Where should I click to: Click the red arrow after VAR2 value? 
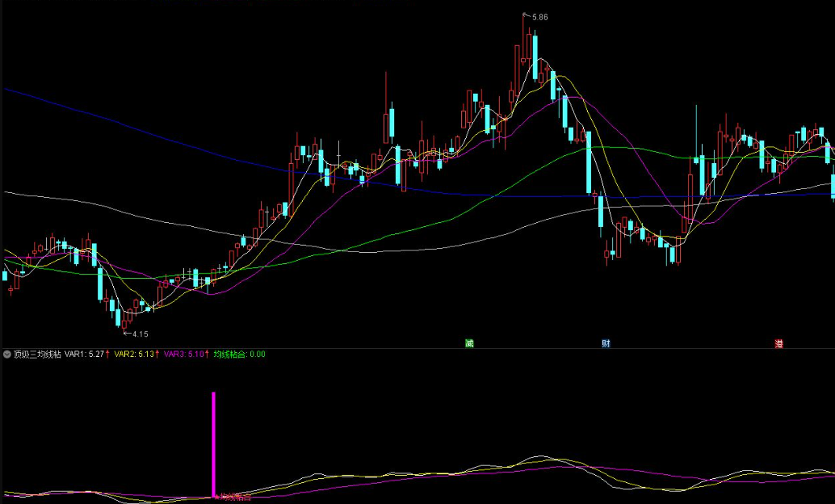(x=157, y=355)
